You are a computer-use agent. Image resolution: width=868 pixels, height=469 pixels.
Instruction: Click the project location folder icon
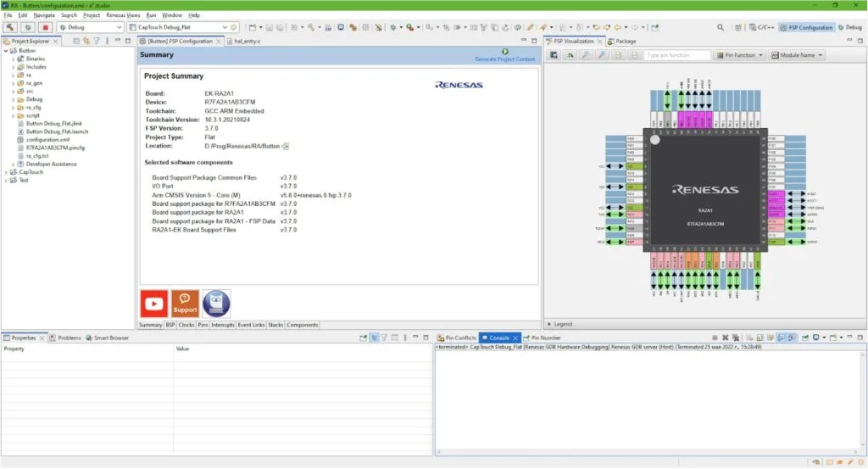tap(286, 146)
